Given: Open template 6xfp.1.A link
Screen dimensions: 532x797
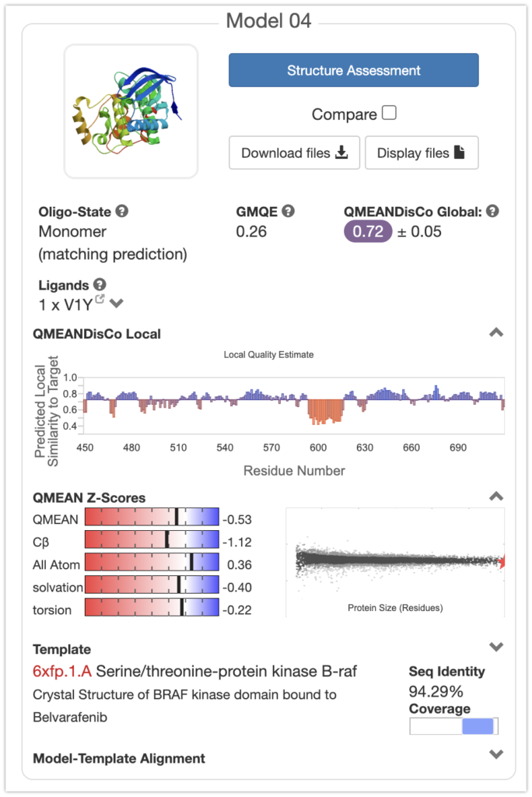Looking at the screenshot, I should pos(62,671).
